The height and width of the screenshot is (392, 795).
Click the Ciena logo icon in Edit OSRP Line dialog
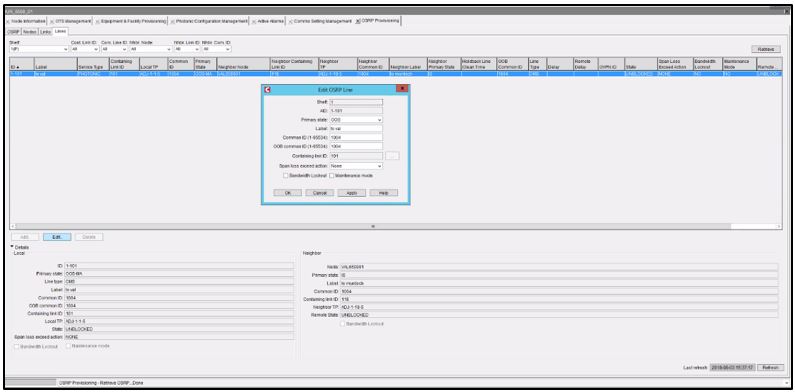click(x=268, y=89)
